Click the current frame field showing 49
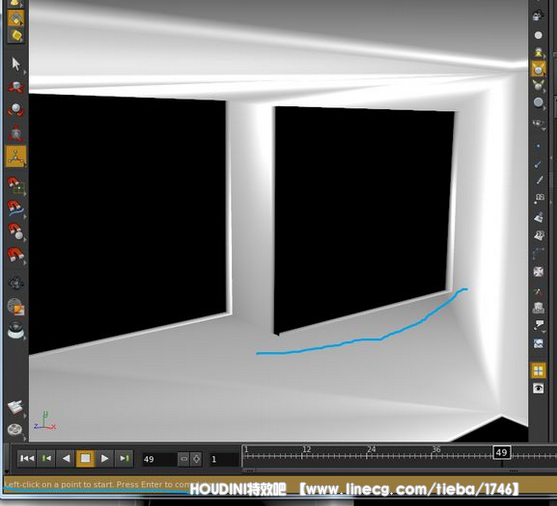 [159, 459]
